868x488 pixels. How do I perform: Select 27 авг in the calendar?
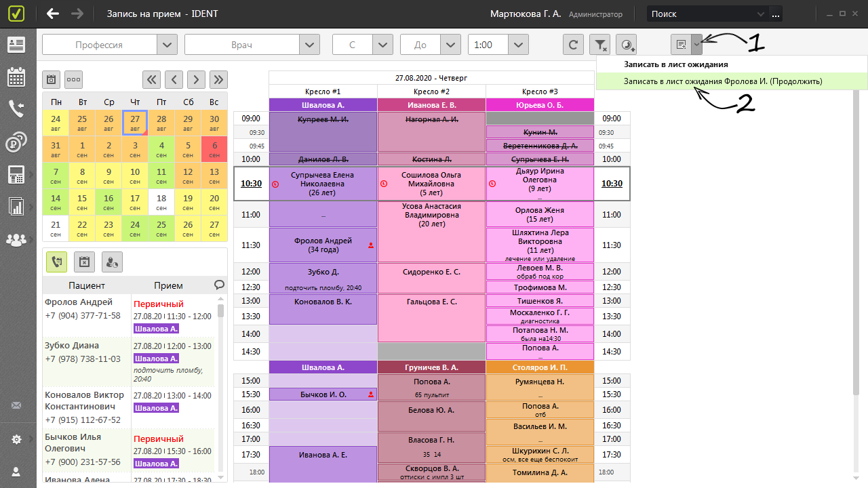(x=135, y=123)
